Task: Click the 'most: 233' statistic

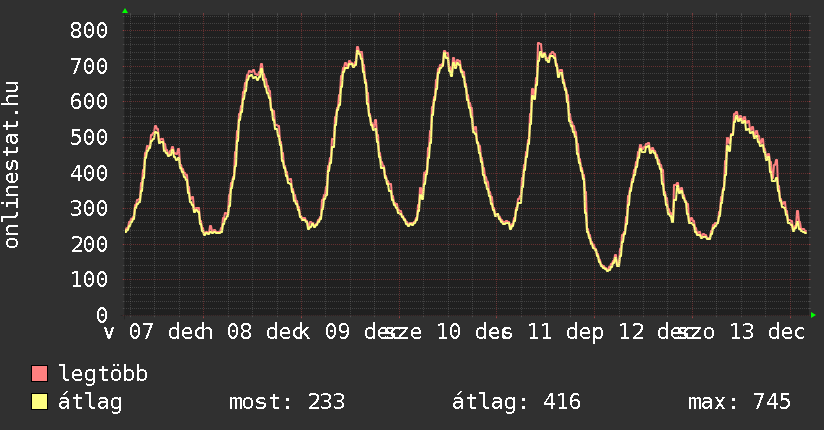Action: (287, 403)
